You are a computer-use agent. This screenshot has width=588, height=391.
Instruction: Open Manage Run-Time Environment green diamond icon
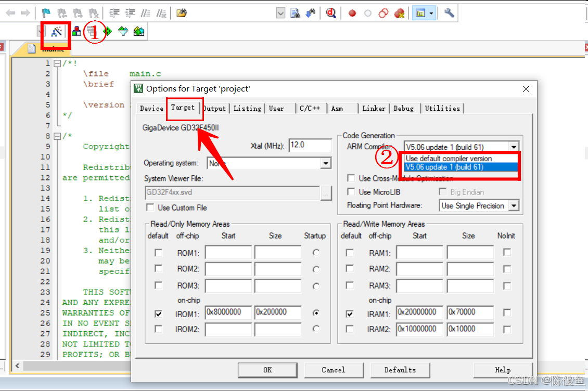point(108,32)
